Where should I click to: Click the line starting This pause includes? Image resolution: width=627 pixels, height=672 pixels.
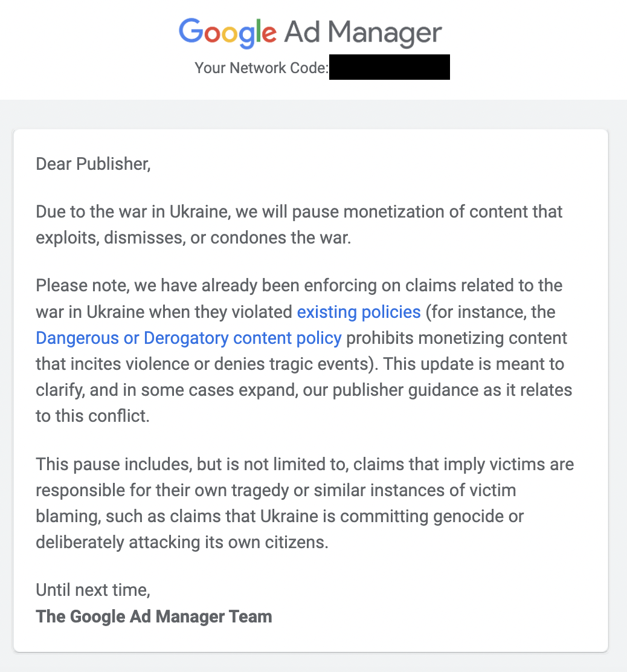point(304,464)
